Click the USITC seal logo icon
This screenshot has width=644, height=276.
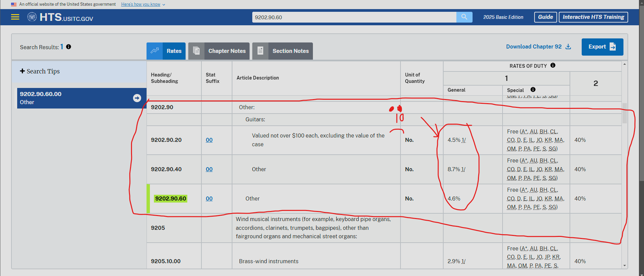(32, 17)
